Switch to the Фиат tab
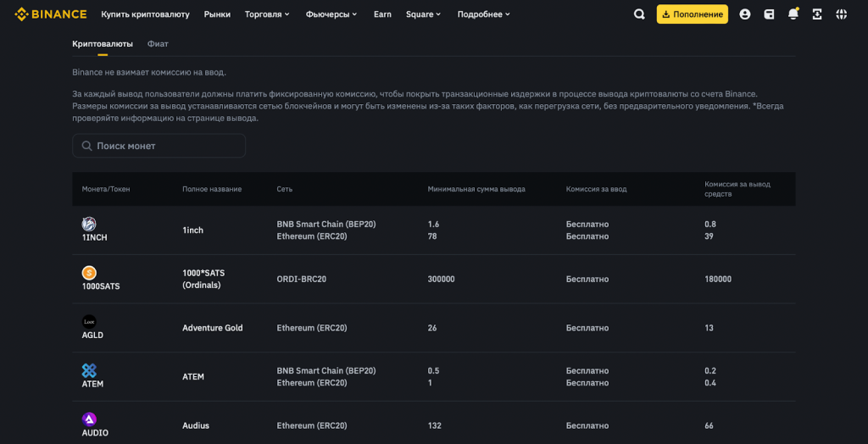Image resolution: width=868 pixels, height=444 pixels. click(x=158, y=43)
